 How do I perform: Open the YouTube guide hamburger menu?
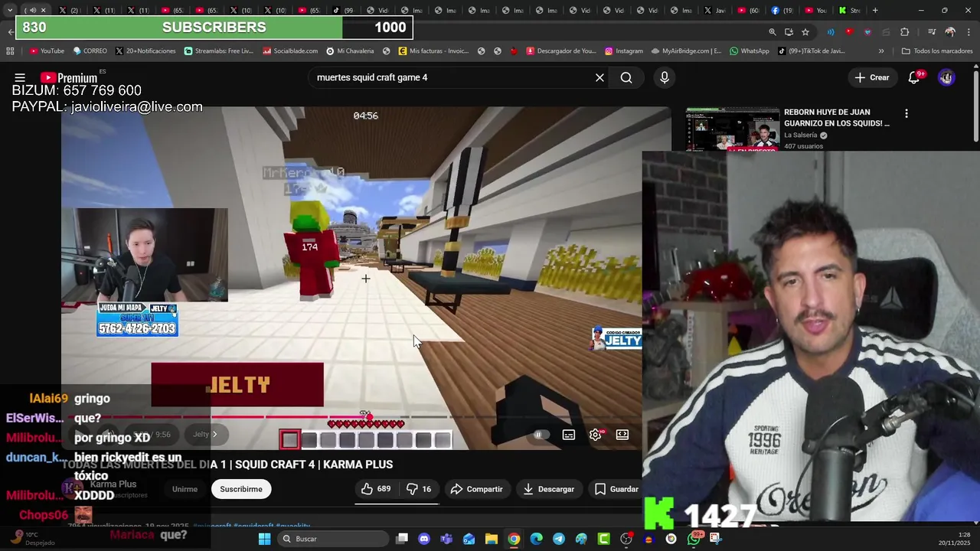[20, 77]
